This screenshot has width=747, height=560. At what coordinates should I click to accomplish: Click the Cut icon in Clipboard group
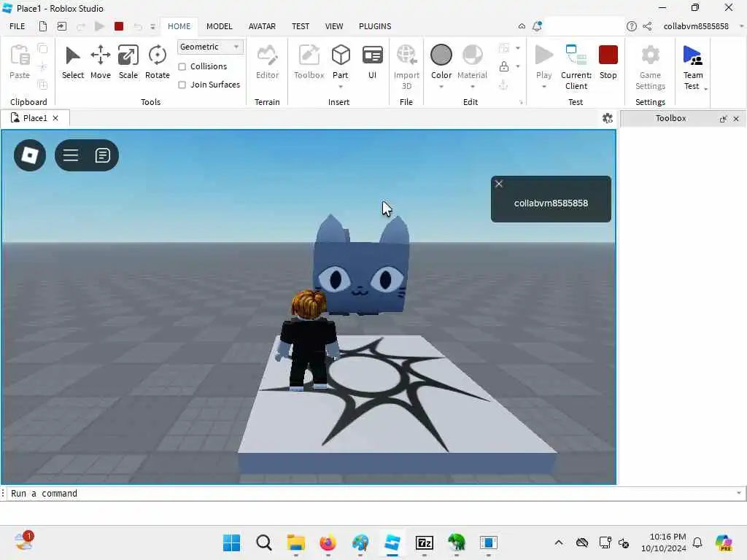(x=42, y=66)
